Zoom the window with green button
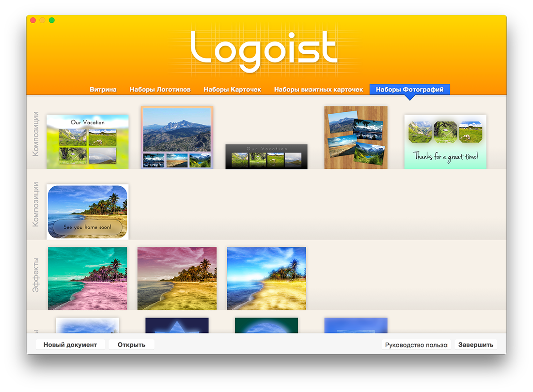Image resolution: width=533 pixels, height=392 pixels. tap(52, 20)
